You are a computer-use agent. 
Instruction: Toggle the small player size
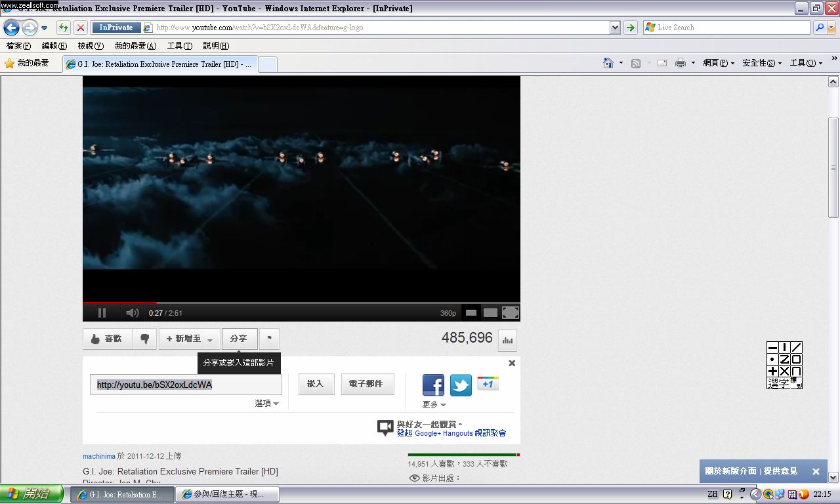(471, 313)
